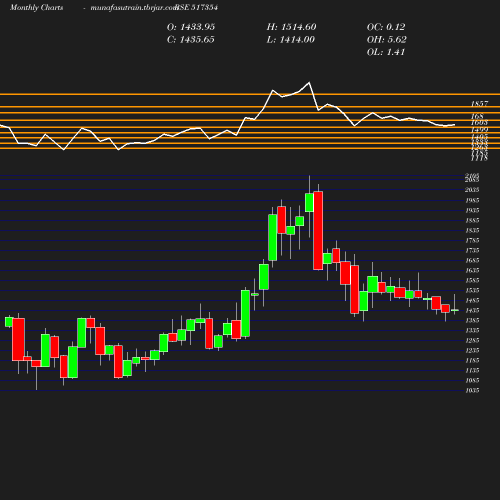Click the "1435" price axis label

[472, 310]
